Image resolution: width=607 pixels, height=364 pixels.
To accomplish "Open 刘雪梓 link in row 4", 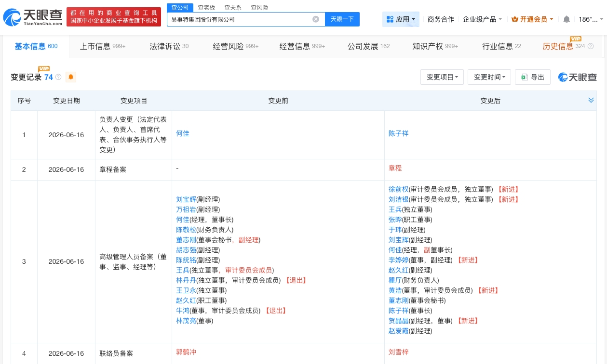I will [399, 352].
